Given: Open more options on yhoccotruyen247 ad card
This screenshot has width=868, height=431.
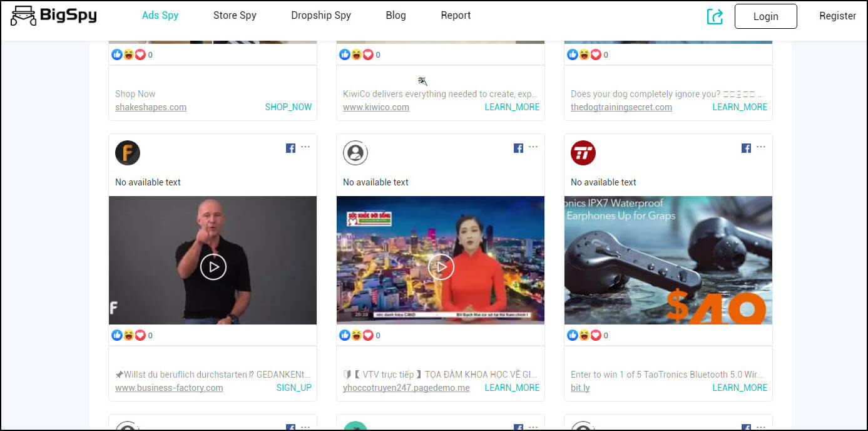Looking at the screenshot, I should coord(533,147).
